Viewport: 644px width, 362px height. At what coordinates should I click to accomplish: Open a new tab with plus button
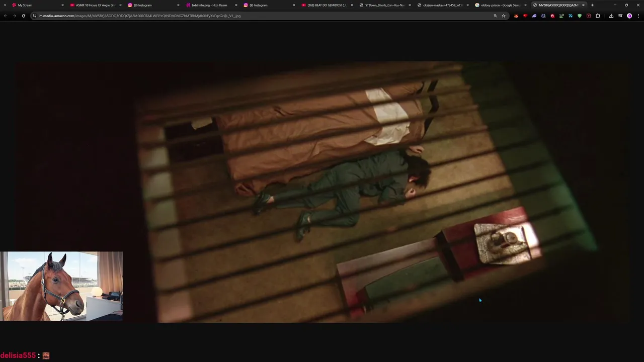tap(592, 5)
